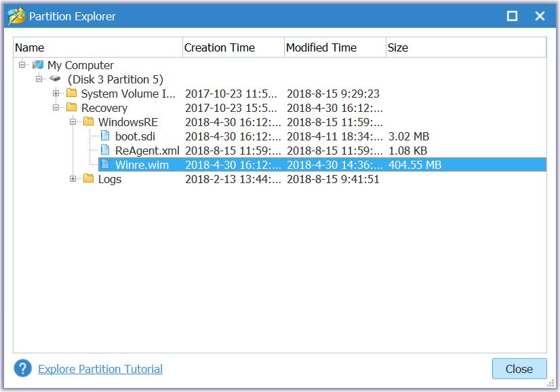This screenshot has height=392, width=560.
Task: Click the 1.08 KB size value
Action: 407,151
